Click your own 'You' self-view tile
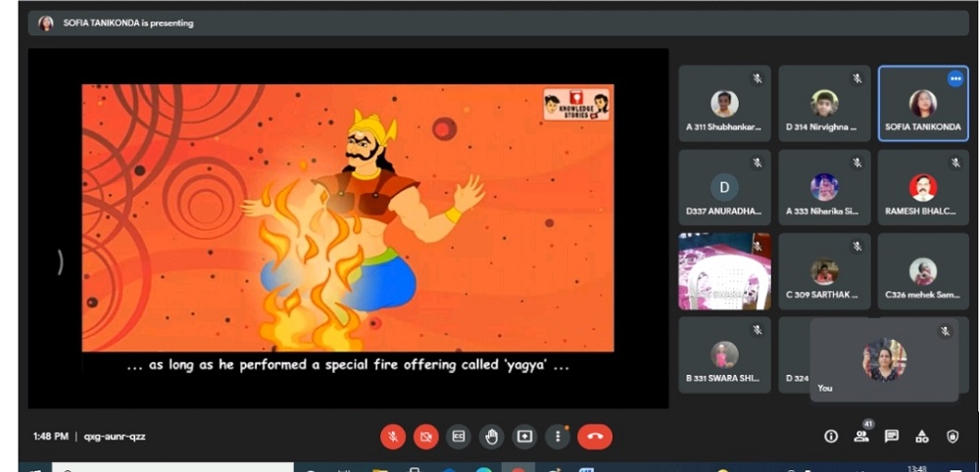 click(x=884, y=360)
